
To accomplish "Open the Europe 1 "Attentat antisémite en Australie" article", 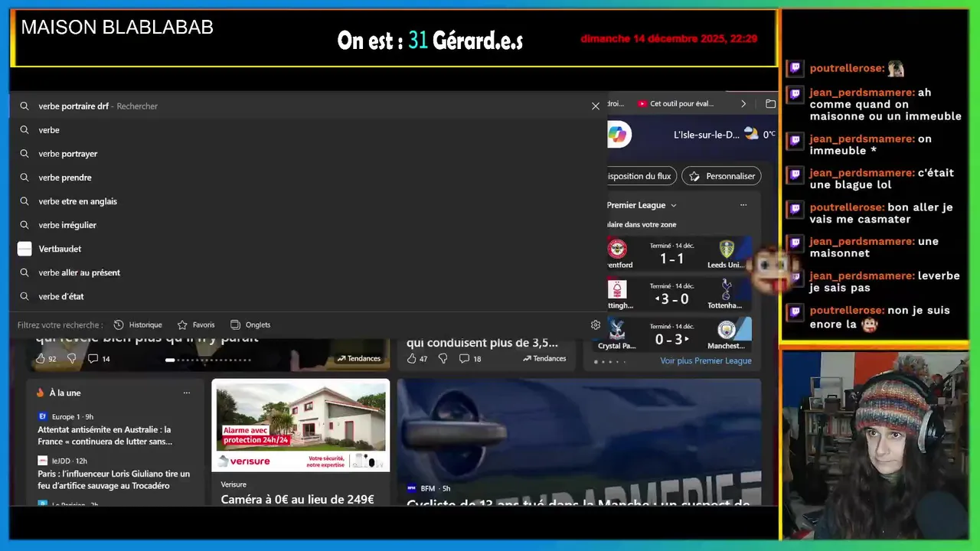I will 105,435.
